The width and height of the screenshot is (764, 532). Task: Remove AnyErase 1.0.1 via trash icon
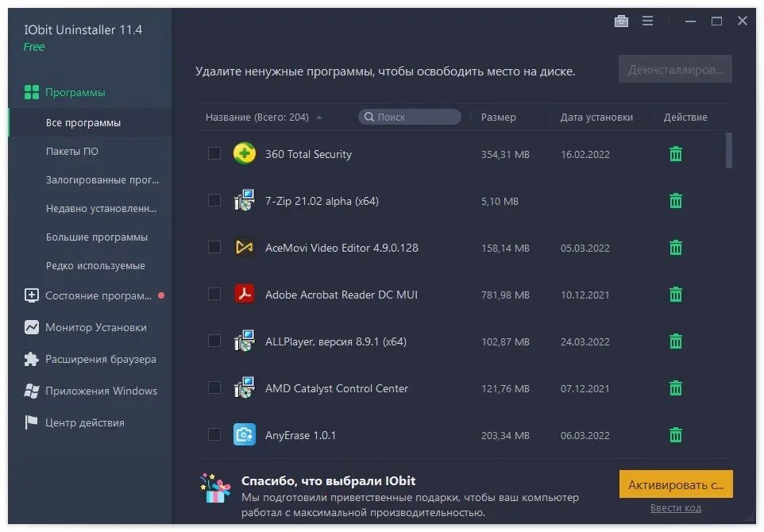click(676, 434)
